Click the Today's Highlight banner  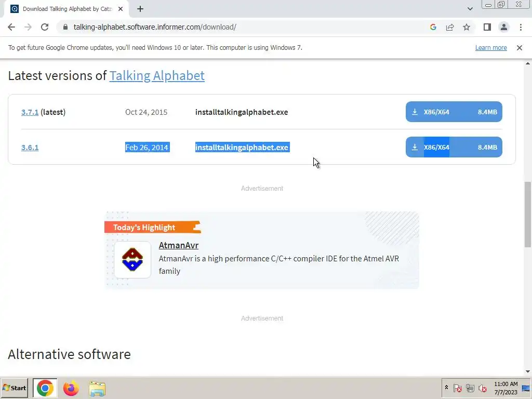(152, 228)
